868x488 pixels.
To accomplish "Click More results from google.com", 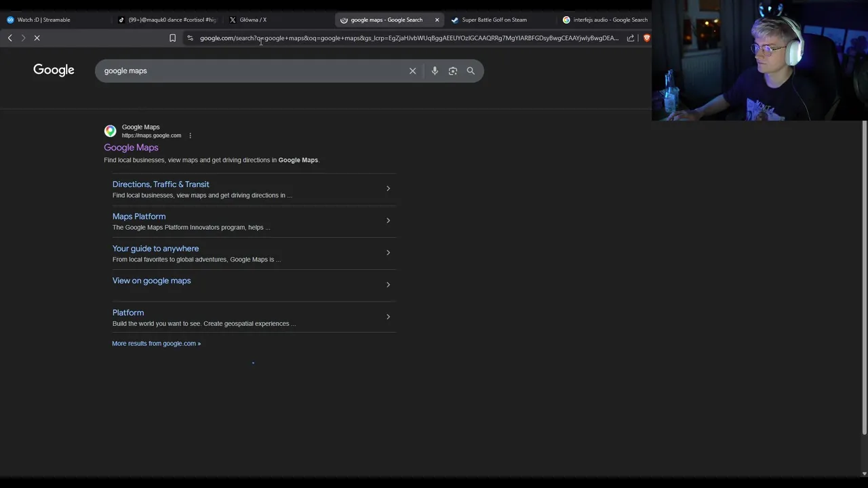I will click(156, 344).
